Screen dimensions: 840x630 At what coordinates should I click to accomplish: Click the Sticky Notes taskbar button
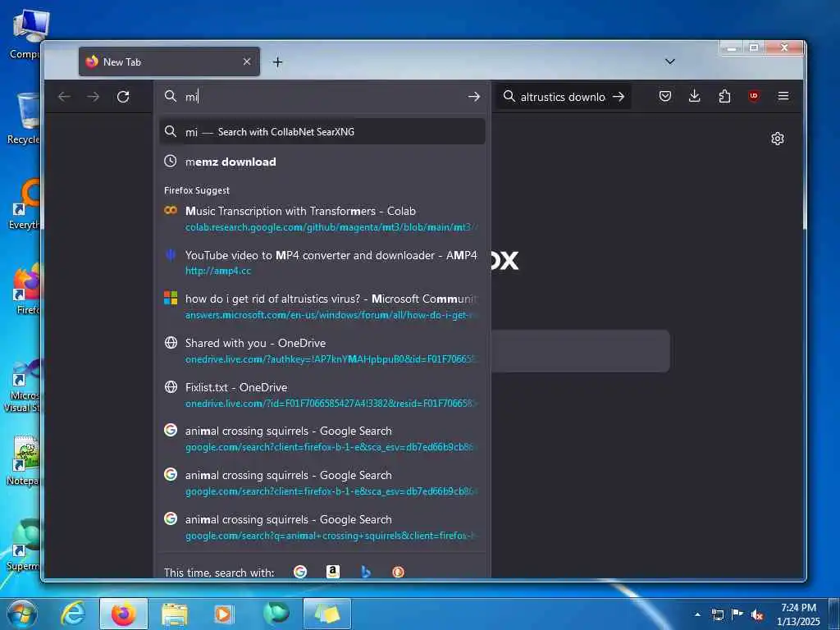click(x=327, y=614)
